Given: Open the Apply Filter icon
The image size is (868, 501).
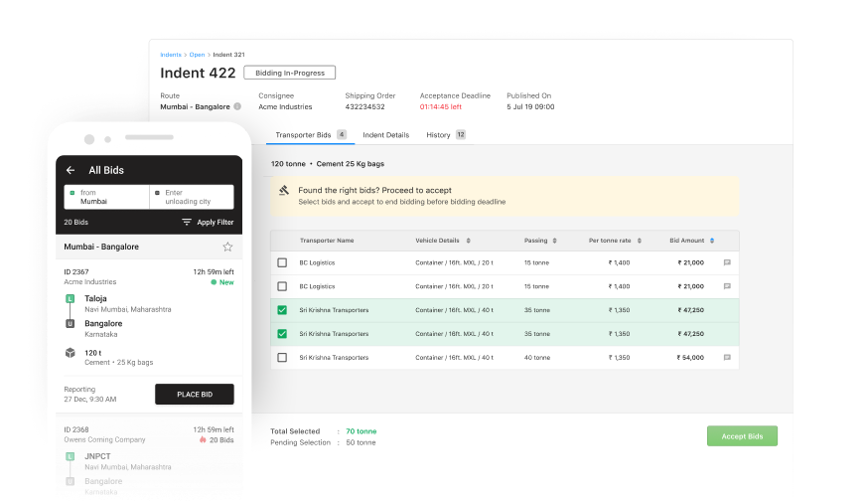Looking at the screenshot, I should tap(187, 222).
